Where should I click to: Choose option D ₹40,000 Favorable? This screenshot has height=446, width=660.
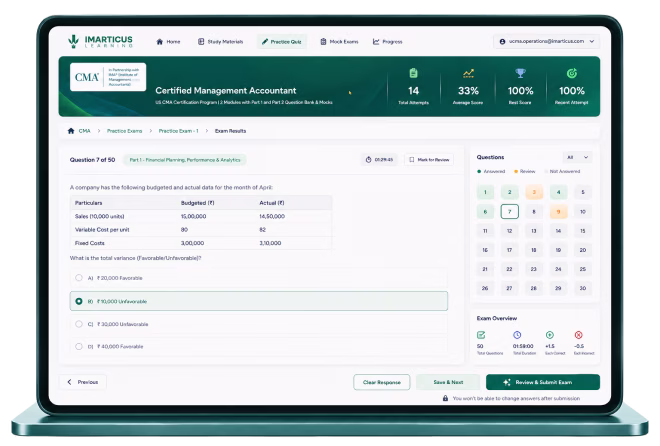pyautogui.click(x=258, y=346)
